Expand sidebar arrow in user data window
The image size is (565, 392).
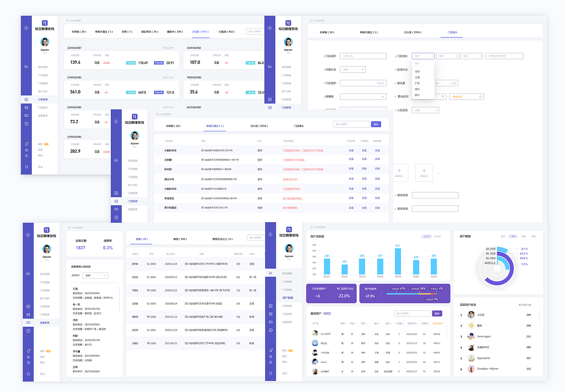[270, 234]
